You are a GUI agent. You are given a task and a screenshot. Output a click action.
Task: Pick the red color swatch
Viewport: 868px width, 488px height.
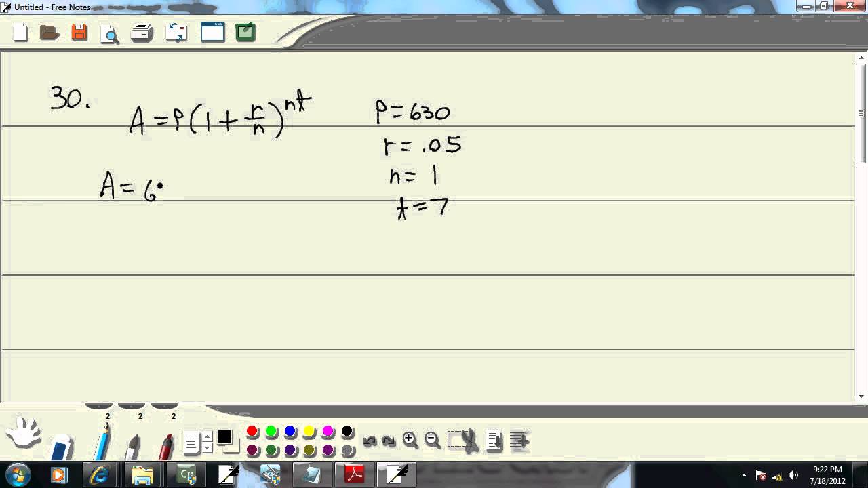tap(252, 432)
